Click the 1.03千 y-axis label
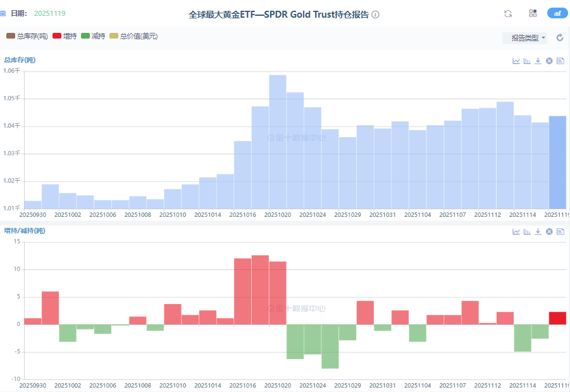This screenshot has width=570, height=392. pyautogui.click(x=11, y=153)
